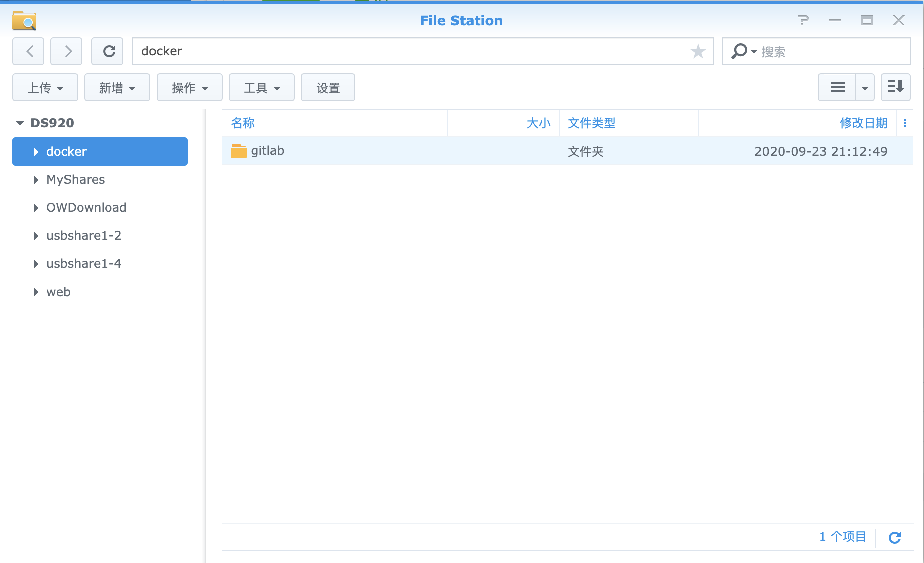Click the help question mark icon
Viewport: 924px width, 563px height.
(803, 20)
